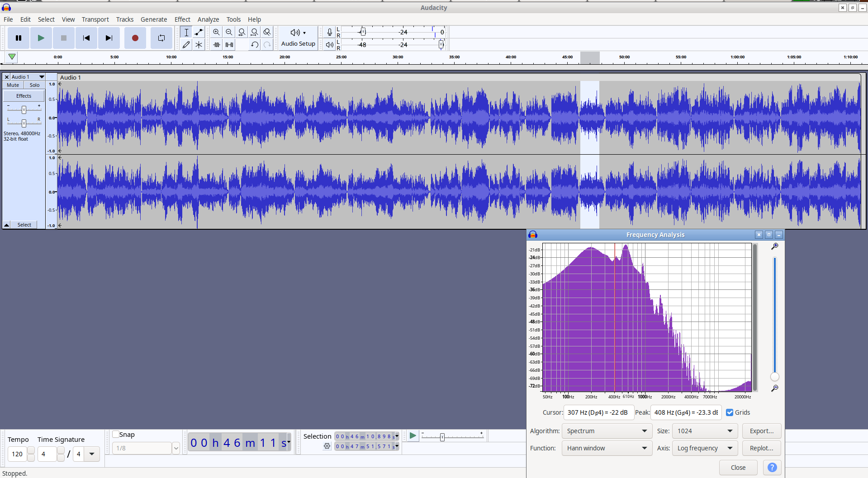This screenshot has height=478, width=868.
Task: Select the Selection (I-beam) tool
Action: click(x=186, y=32)
